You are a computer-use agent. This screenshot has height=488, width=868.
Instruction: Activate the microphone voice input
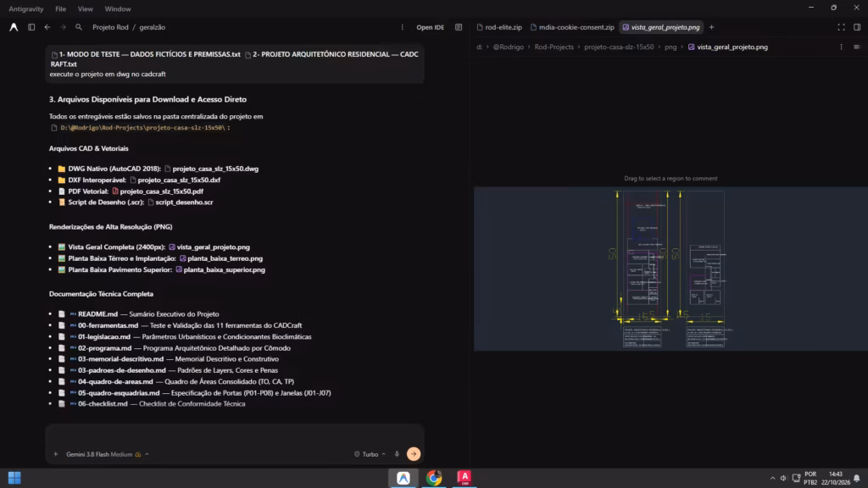(397, 454)
